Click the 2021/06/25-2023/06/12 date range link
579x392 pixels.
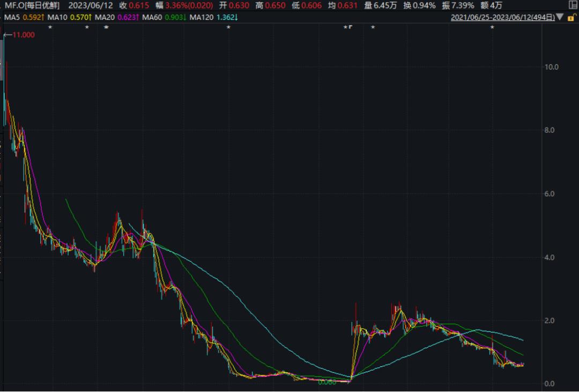[503, 18]
